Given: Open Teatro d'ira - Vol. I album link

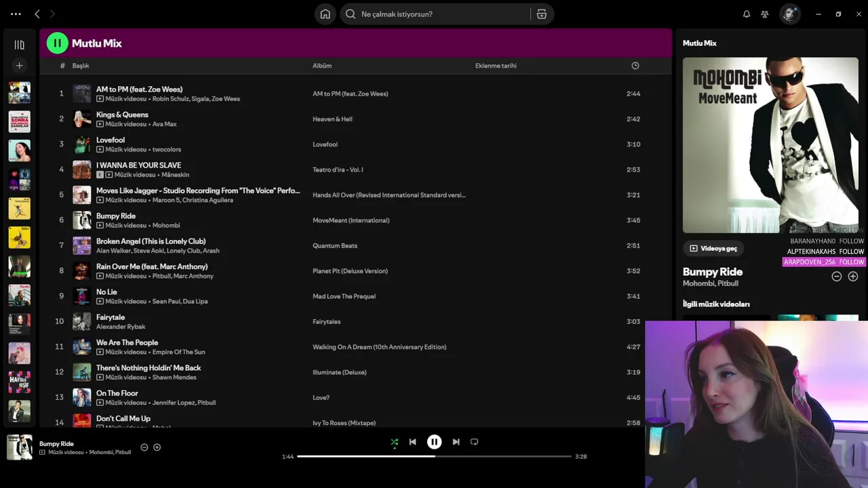Looking at the screenshot, I should pyautogui.click(x=338, y=170).
